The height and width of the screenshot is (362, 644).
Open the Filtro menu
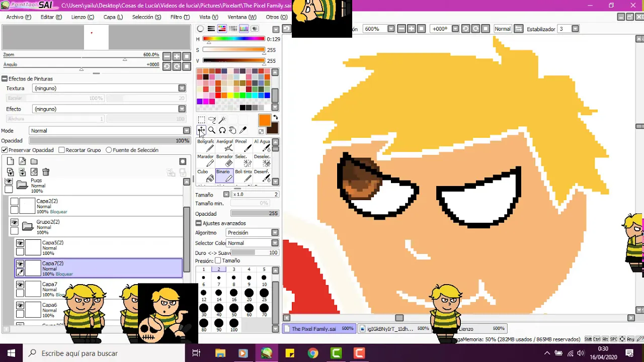pos(180,17)
